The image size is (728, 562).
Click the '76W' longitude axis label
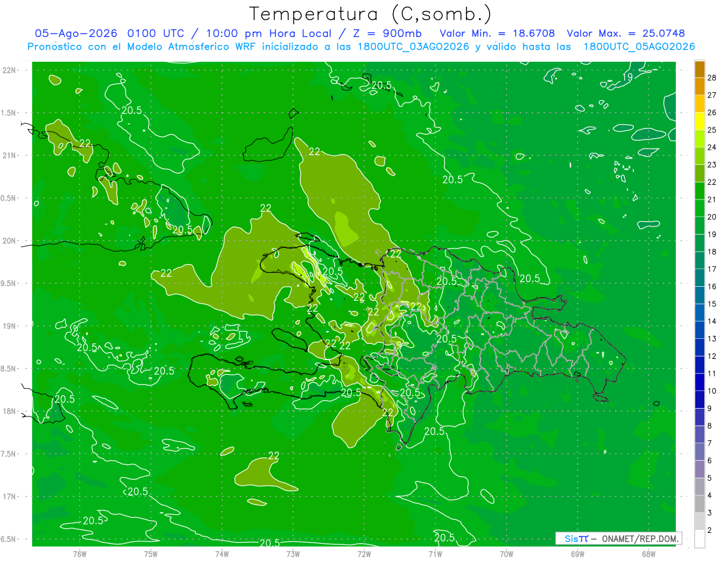[79, 554]
